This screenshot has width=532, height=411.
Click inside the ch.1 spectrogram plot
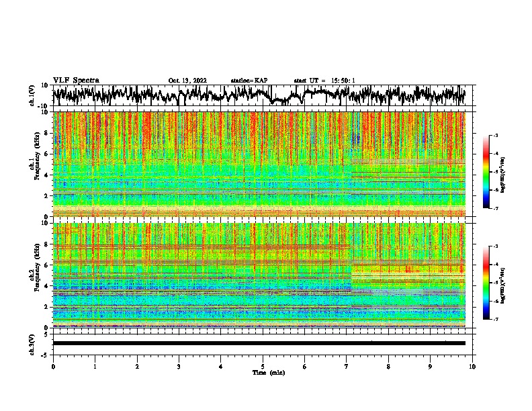(x=259, y=164)
